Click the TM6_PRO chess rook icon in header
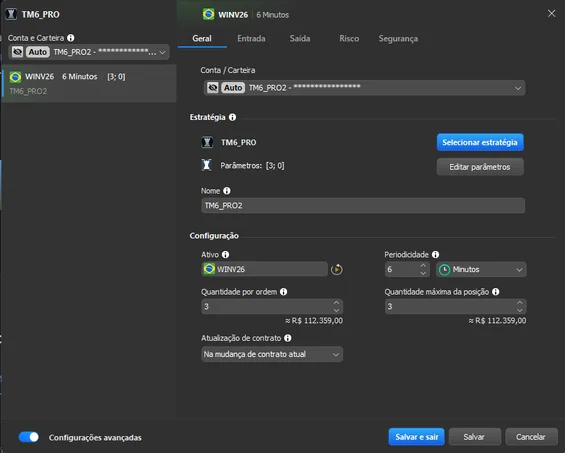The image size is (565, 453). tap(11, 14)
